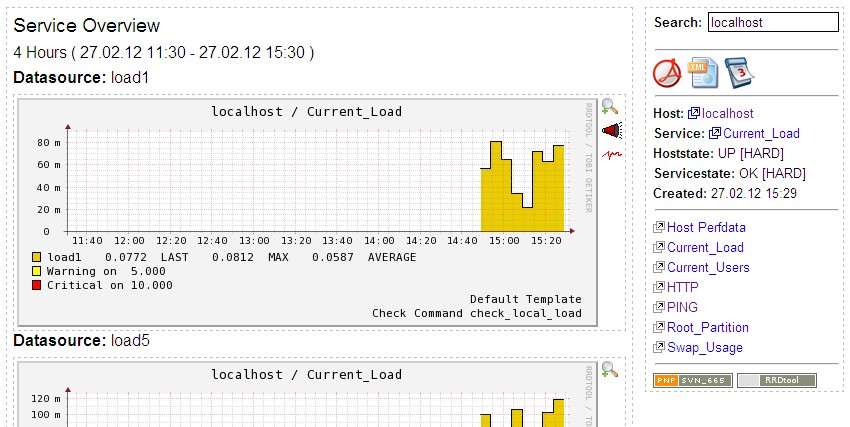Click the icon next to Swap_Usage link

pos(659,347)
